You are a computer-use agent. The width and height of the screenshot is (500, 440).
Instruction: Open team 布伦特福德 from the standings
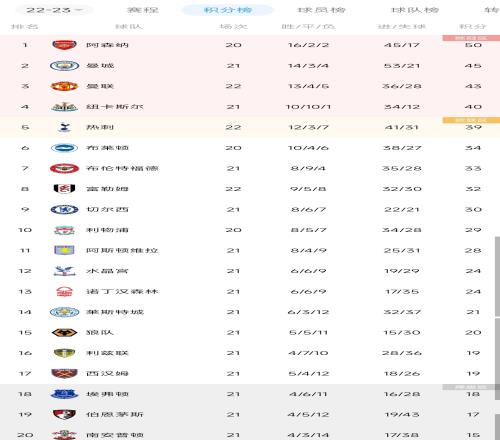click(122, 169)
